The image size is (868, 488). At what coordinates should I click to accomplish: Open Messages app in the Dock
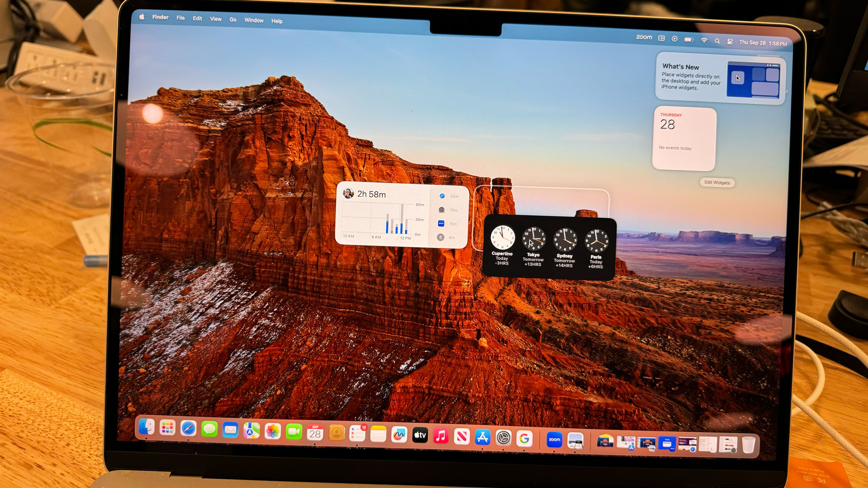tap(209, 429)
